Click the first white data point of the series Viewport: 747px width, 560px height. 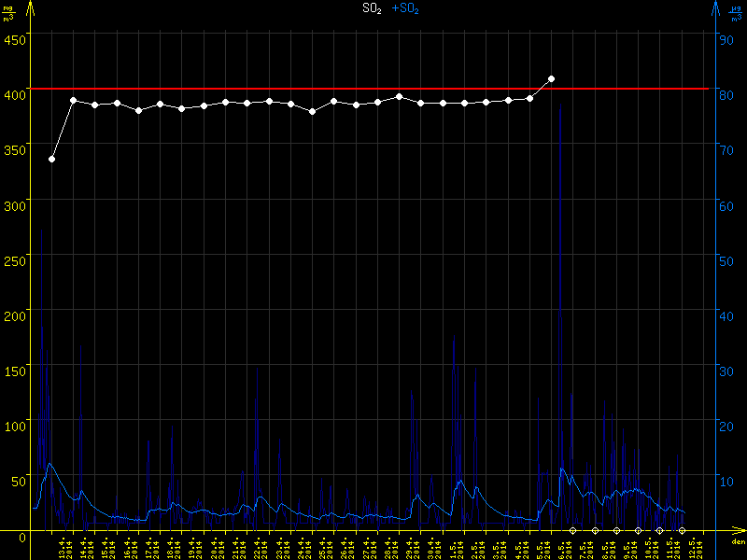51,160
